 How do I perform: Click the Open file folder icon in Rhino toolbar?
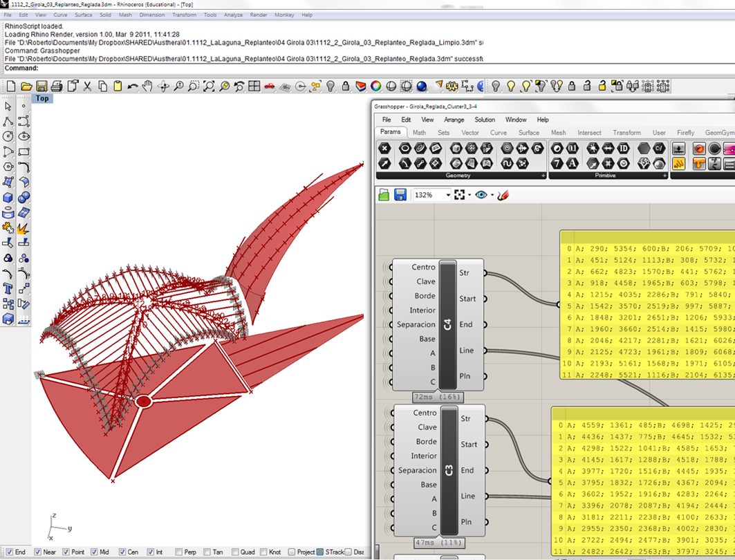coord(26,86)
